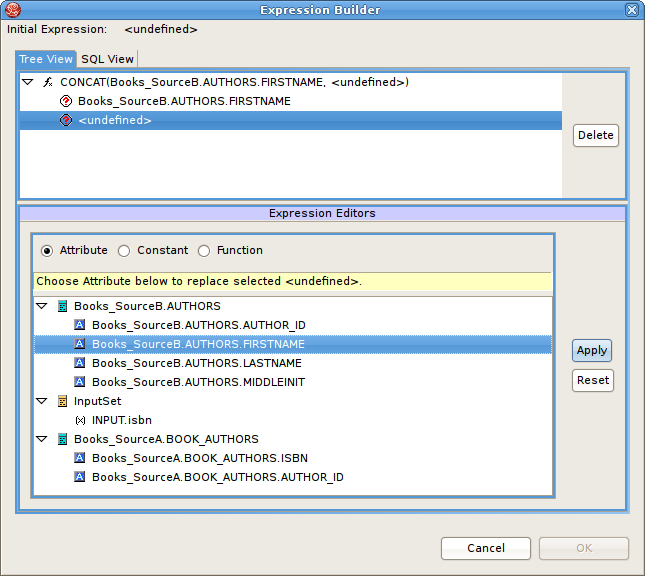Viewport: 645px width, 576px height.
Task: Click the CONCAT function icon
Action: point(47,82)
